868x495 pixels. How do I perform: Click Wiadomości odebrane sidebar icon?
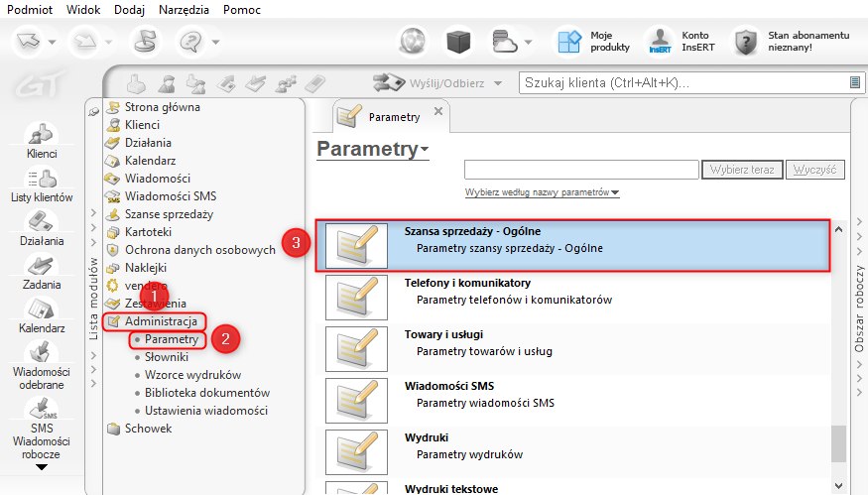(x=41, y=353)
